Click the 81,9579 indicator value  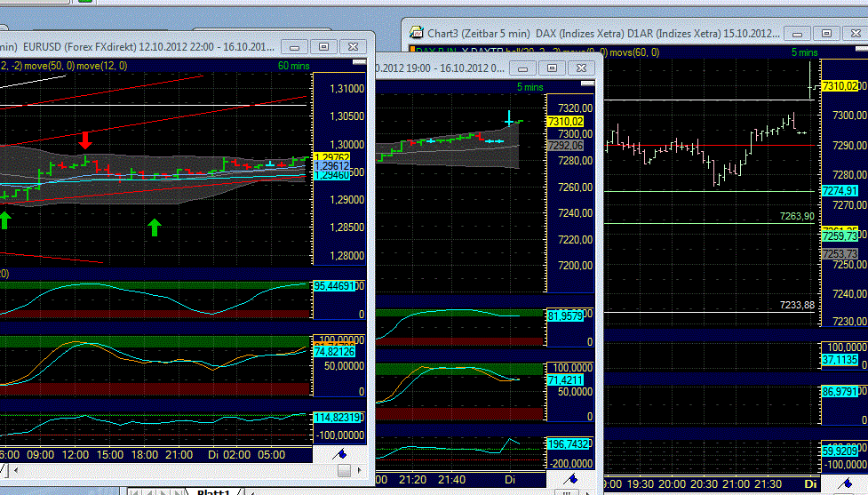[565, 316]
